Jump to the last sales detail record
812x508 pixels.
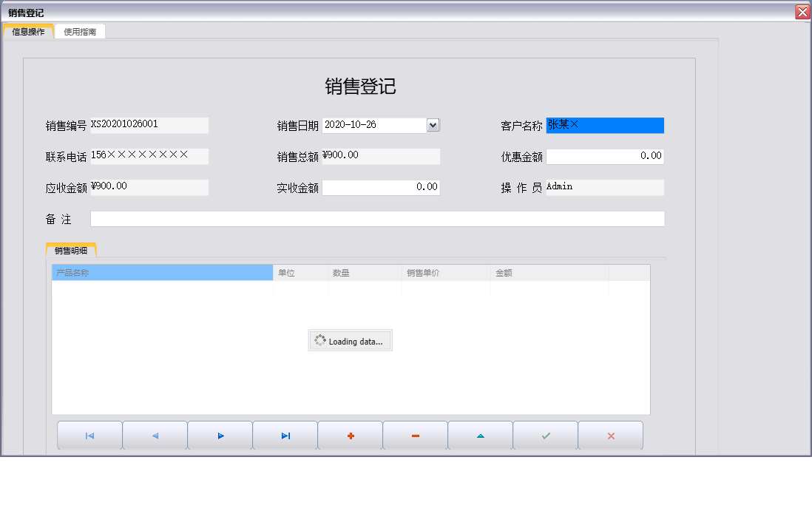285,436
